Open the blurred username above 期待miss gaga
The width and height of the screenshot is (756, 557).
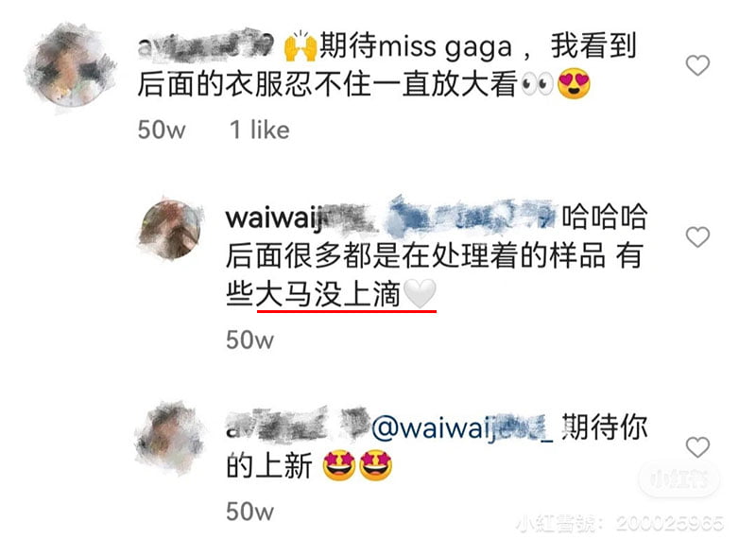tap(206, 45)
